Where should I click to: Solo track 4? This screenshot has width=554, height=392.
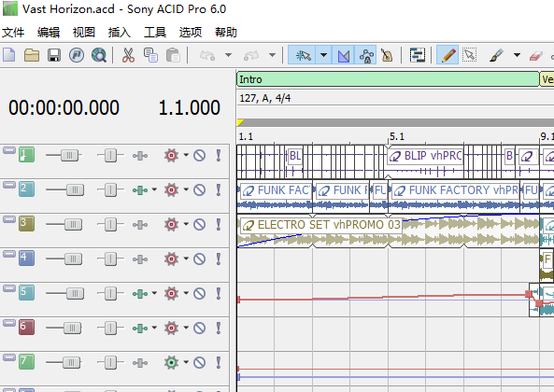pos(219,259)
